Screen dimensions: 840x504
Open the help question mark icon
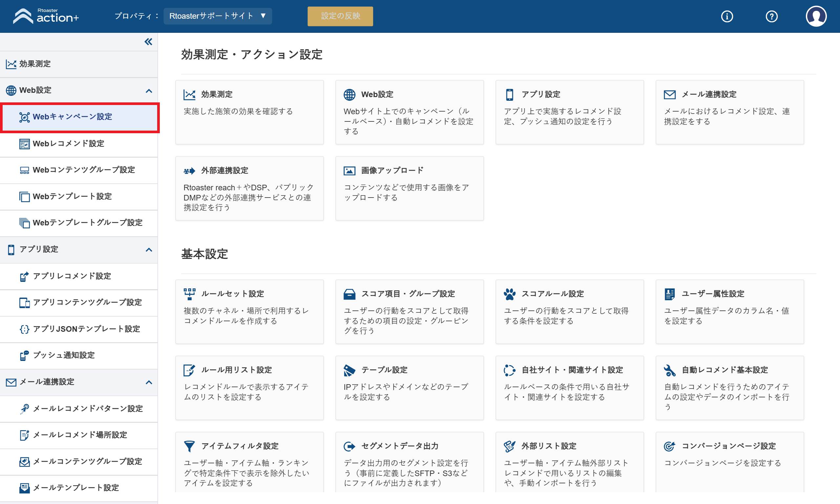pyautogui.click(x=771, y=16)
